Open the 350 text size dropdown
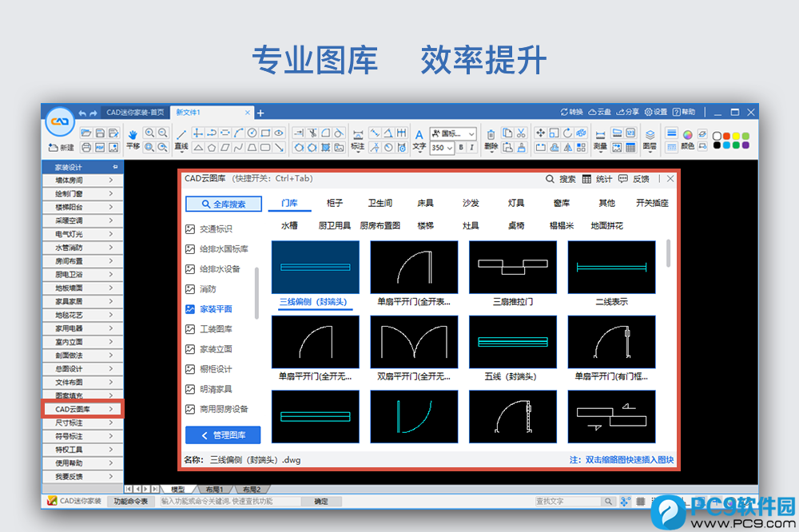The width and height of the screenshot is (799, 532). 443,148
